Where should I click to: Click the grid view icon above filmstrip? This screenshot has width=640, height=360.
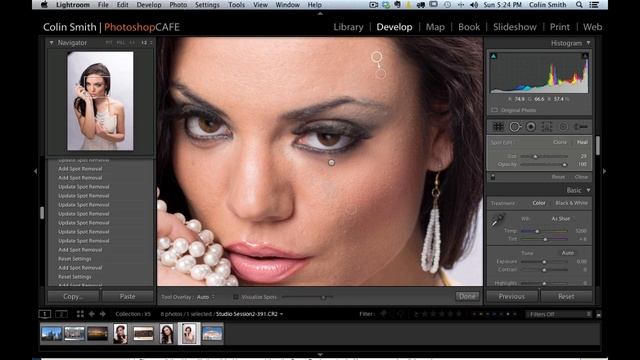point(80,314)
